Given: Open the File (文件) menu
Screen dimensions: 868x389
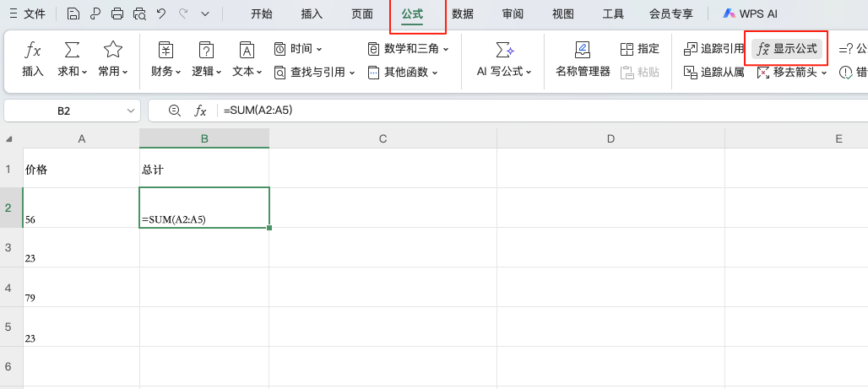Looking at the screenshot, I should click(28, 14).
